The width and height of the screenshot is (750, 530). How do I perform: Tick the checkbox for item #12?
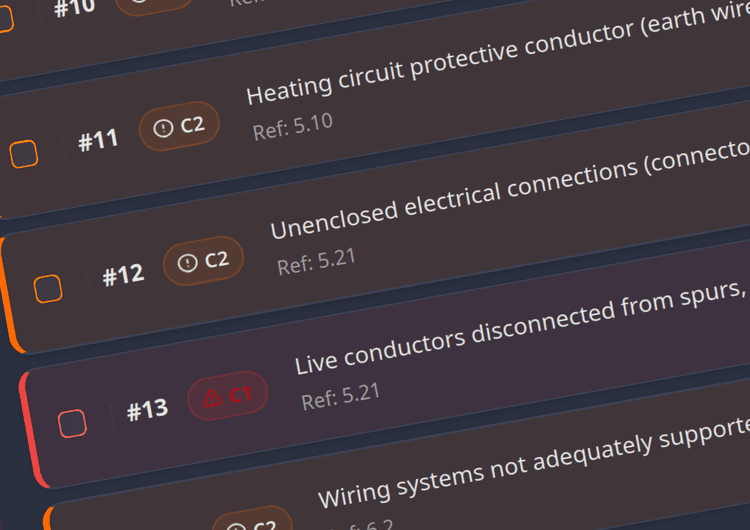point(48,289)
